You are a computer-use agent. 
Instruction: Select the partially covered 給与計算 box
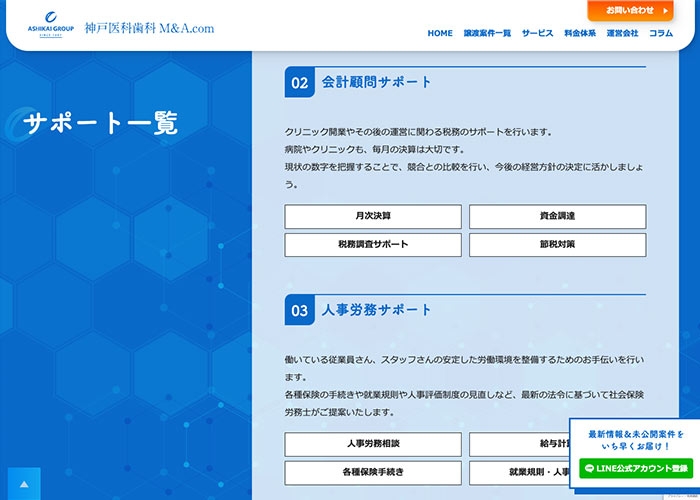click(x=520, y=444)
